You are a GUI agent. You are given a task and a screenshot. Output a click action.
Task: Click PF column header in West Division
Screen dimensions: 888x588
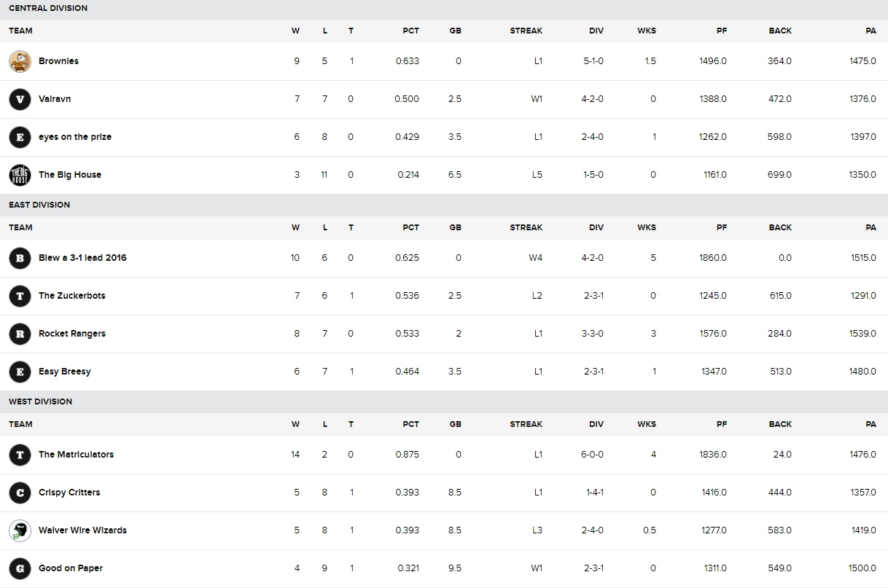(722, 424)
